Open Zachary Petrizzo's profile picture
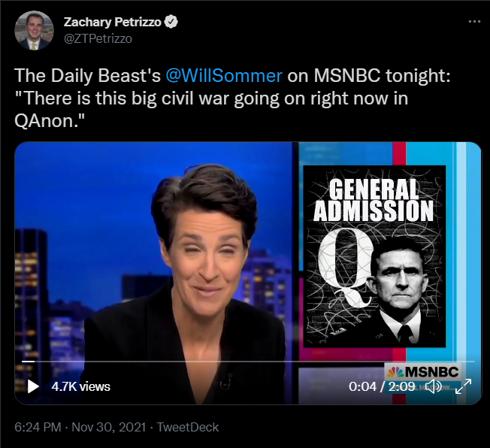The image size is (490, 448). point(34,30)
